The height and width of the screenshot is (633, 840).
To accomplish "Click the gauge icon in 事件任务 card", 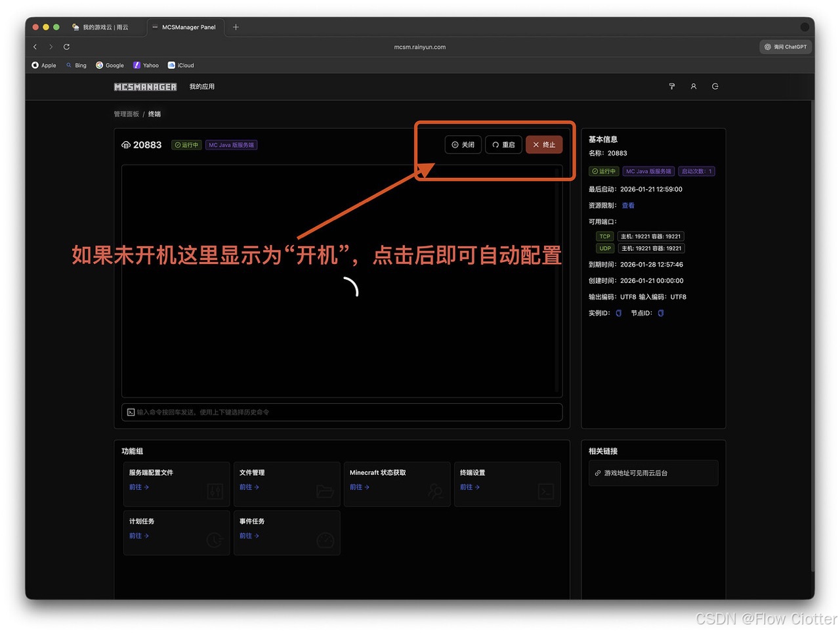I will click(325, 540).
